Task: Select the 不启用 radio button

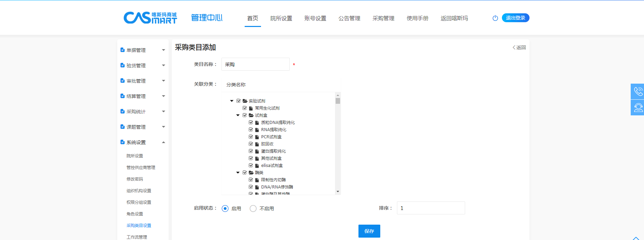Action: coord(253,209)
